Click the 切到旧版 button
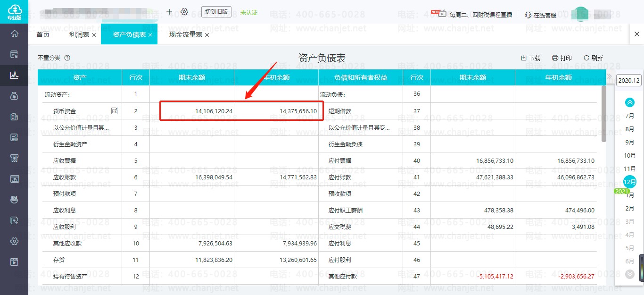 [216, 12]
